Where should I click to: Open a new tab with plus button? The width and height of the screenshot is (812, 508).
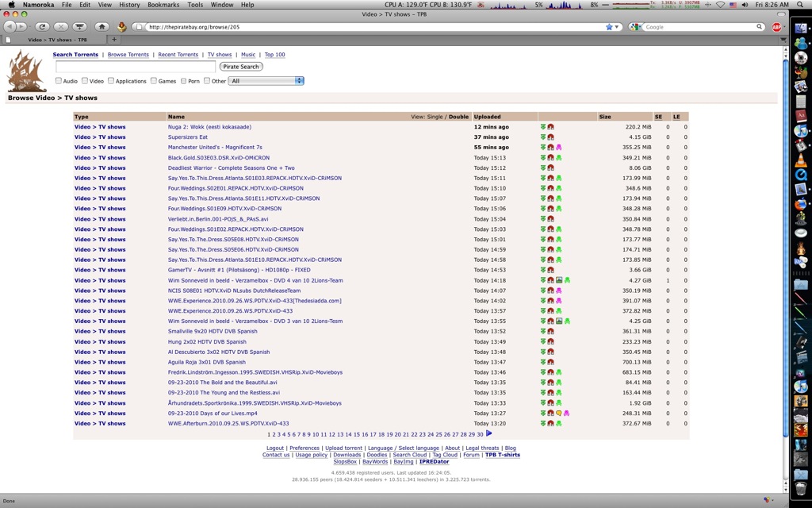(x=114, y=40)
